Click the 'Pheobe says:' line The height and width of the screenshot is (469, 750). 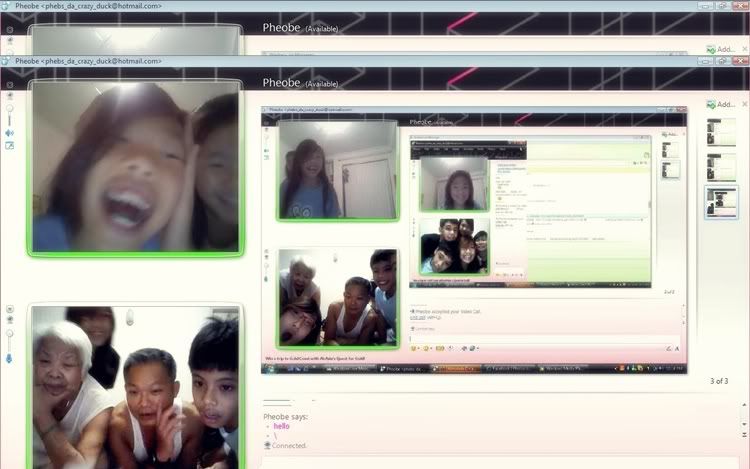(x=286, y=417)
